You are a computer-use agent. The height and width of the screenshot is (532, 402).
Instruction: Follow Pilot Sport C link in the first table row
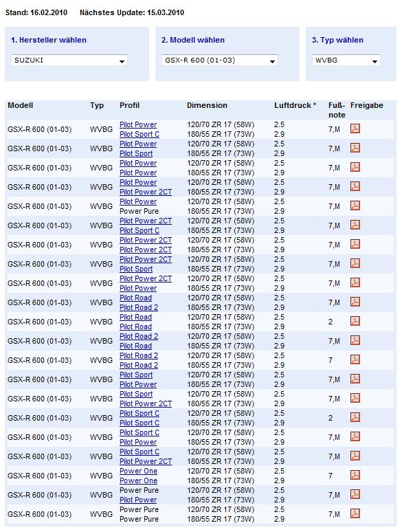coord(139,134)
